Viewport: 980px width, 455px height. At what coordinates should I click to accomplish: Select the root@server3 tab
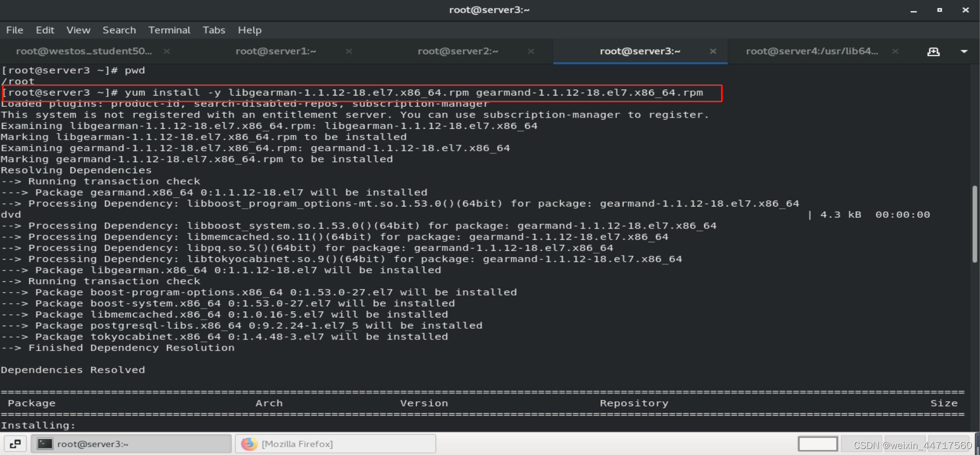(x=640, y=51)
